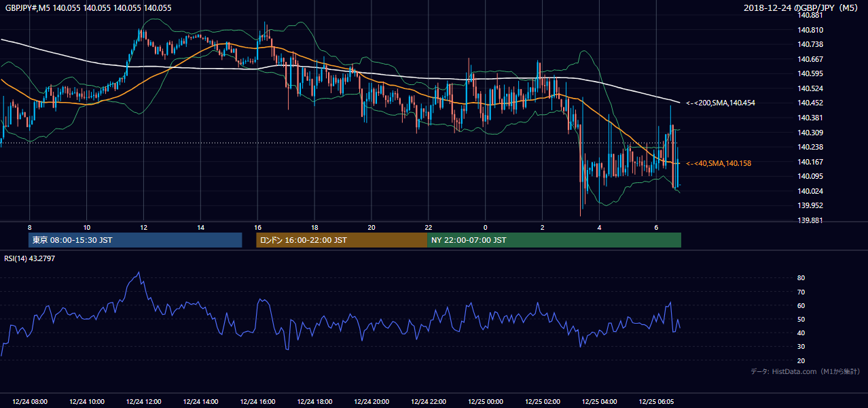The height and width of the screenshot is (408, 868).
Task: Click bottom time label 12/24 22:00
Action: click(x=429, y=402)
